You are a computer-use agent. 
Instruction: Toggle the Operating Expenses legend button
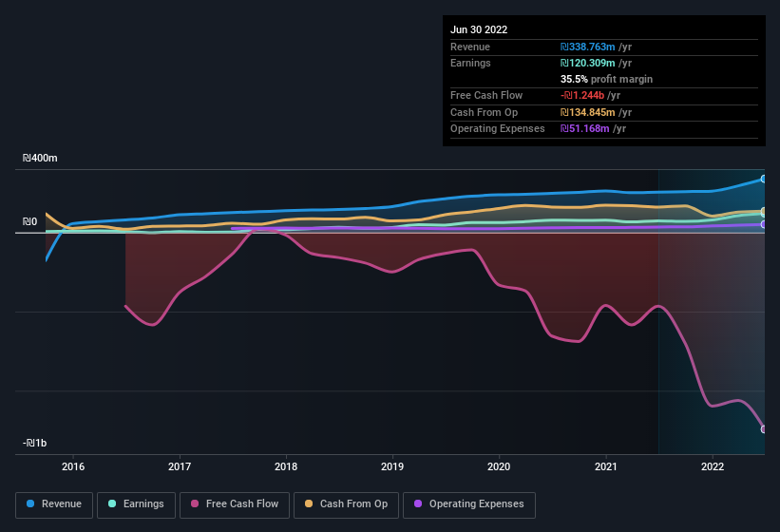[x=469, y=504]
